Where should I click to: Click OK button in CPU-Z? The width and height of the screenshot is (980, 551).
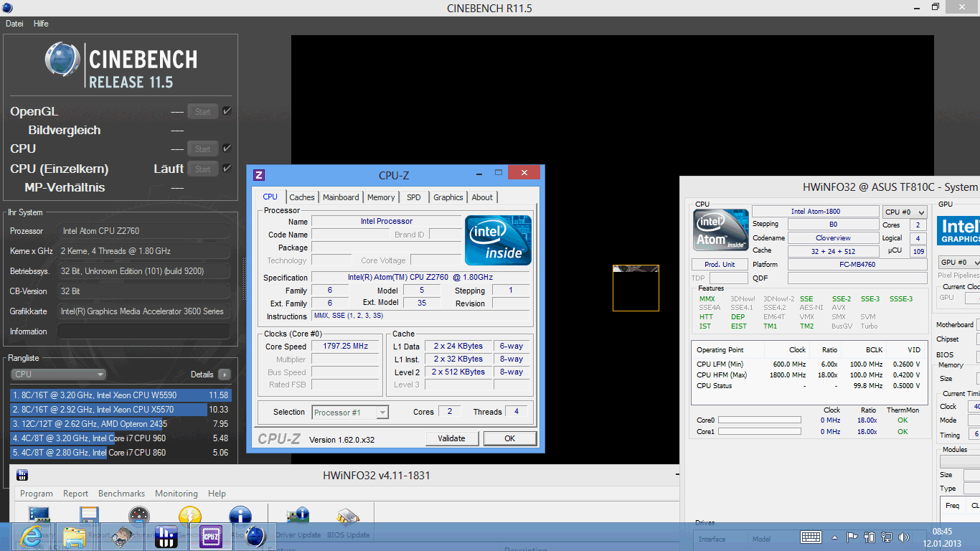pos(509,438)
